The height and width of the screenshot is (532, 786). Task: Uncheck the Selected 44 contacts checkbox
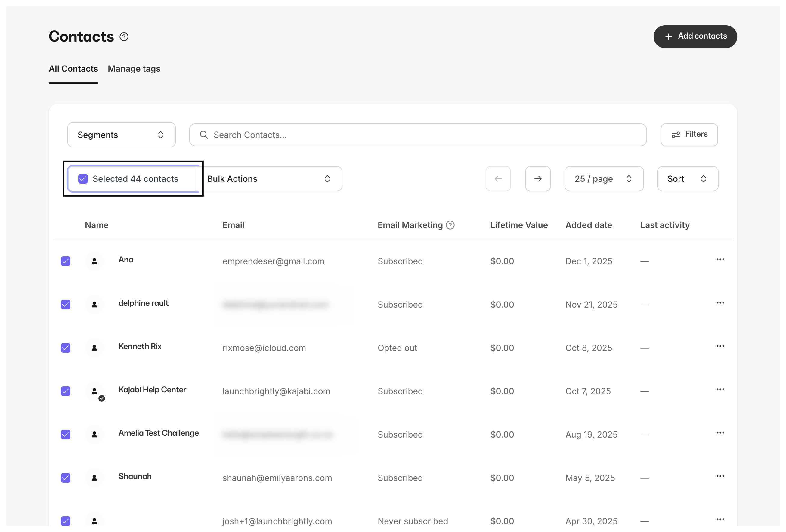point(82,178)
